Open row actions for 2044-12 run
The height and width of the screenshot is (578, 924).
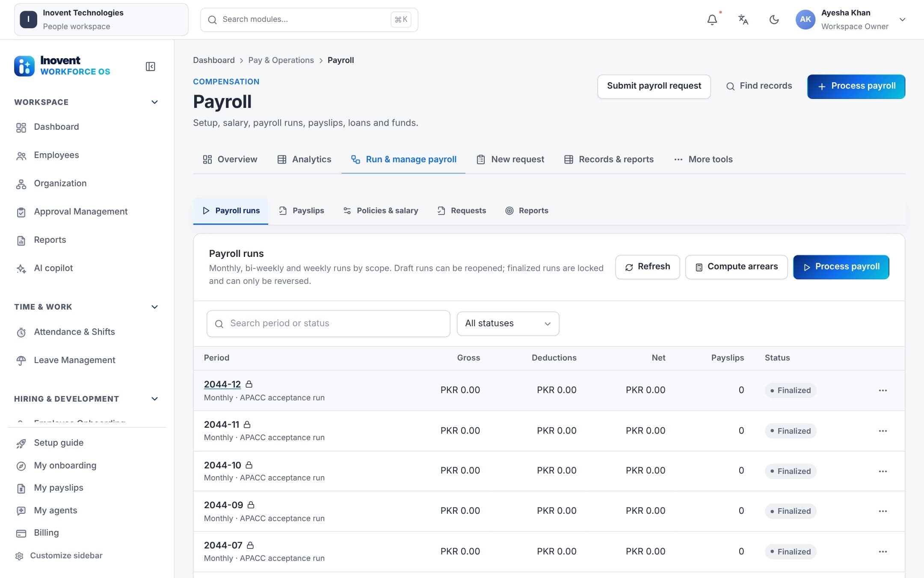[883, 390]
